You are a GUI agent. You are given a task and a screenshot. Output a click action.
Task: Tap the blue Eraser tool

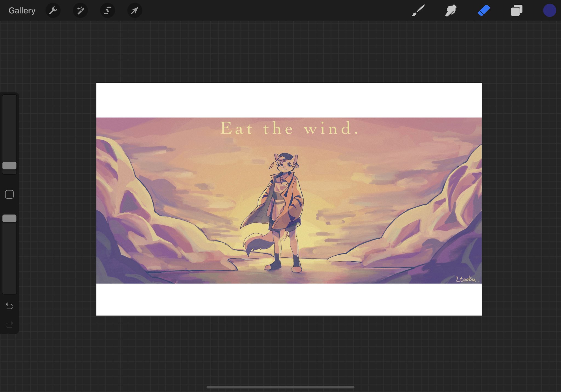484,11
